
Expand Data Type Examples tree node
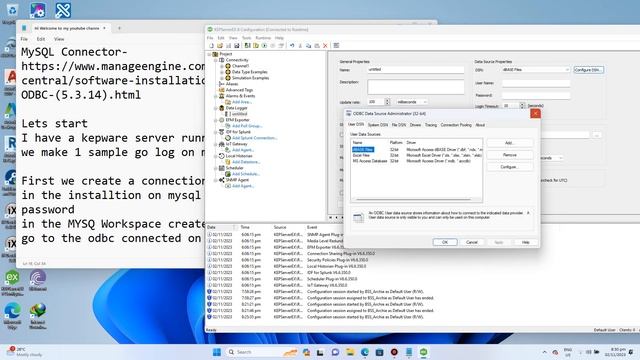[x=222, y=72]
